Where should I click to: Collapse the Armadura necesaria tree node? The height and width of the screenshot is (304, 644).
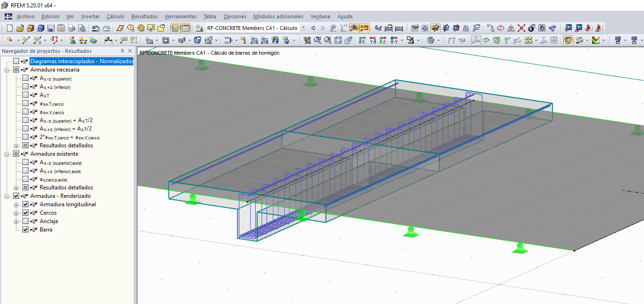(7, 70)
